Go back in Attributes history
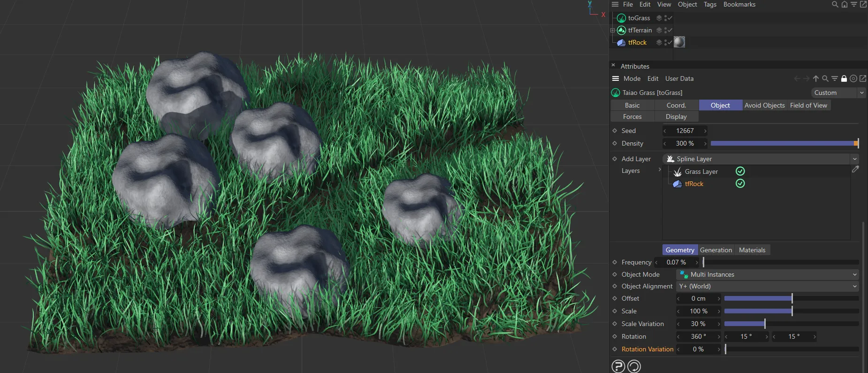The height and width of the screenshot is (373, 868). tap(797, 78)
